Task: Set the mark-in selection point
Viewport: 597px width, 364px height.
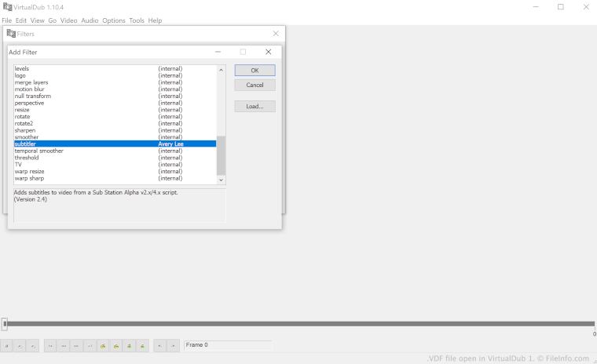Action: pos(159,345)
